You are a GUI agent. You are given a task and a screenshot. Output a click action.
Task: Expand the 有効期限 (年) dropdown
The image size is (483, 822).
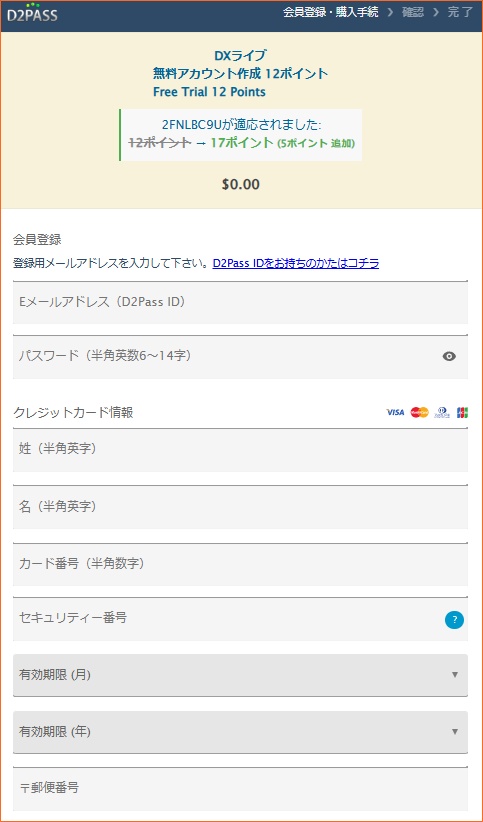click(x=240, y=732)
